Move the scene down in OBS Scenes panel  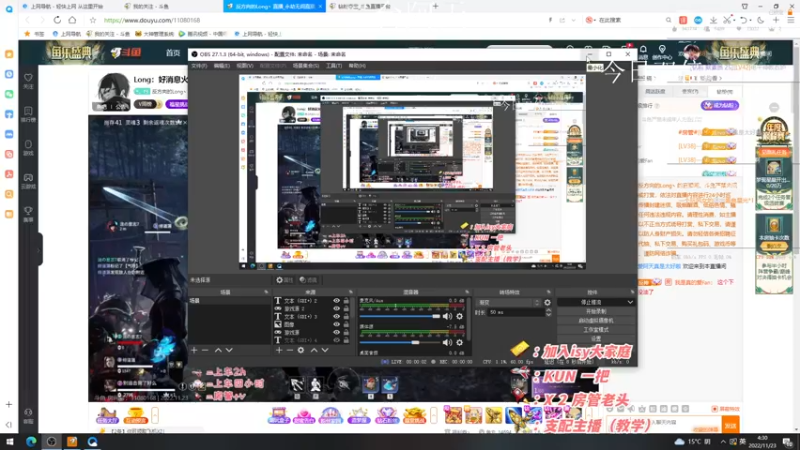pyautogui.click(x=229, y=351)
